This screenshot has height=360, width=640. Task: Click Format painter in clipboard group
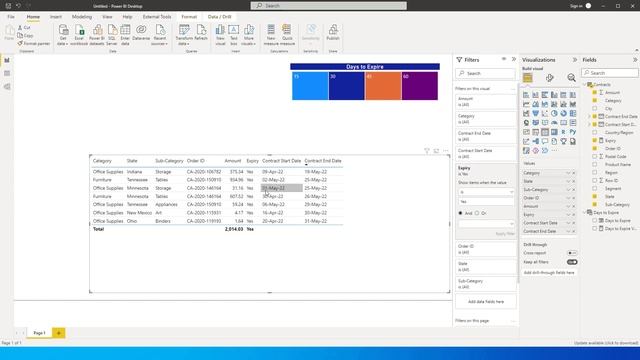pyautogui.click(x=33, y=43)
